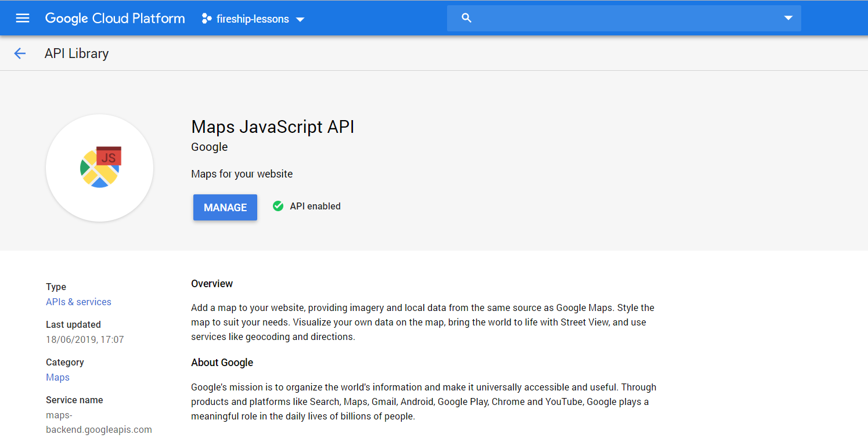Image resolution: width=868 pixels, height=445 pixels.
Task: Click the API enabled status text
Action: point(315,205)
